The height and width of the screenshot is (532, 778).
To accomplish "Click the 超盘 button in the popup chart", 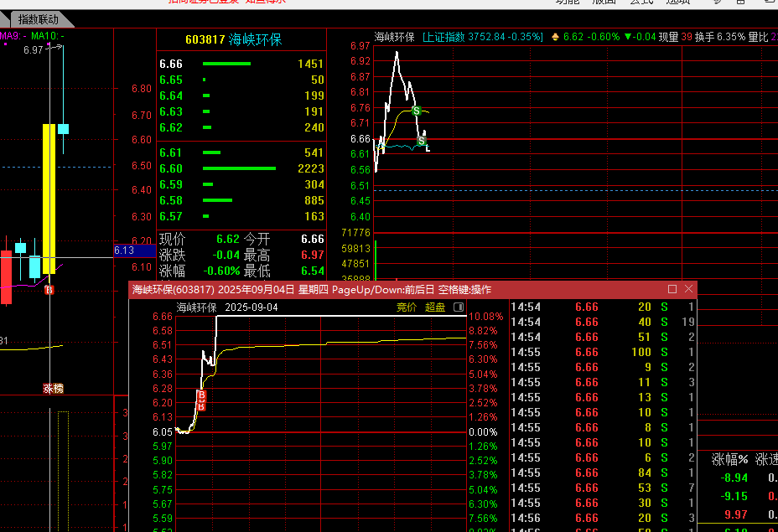I will coord(435,307).
